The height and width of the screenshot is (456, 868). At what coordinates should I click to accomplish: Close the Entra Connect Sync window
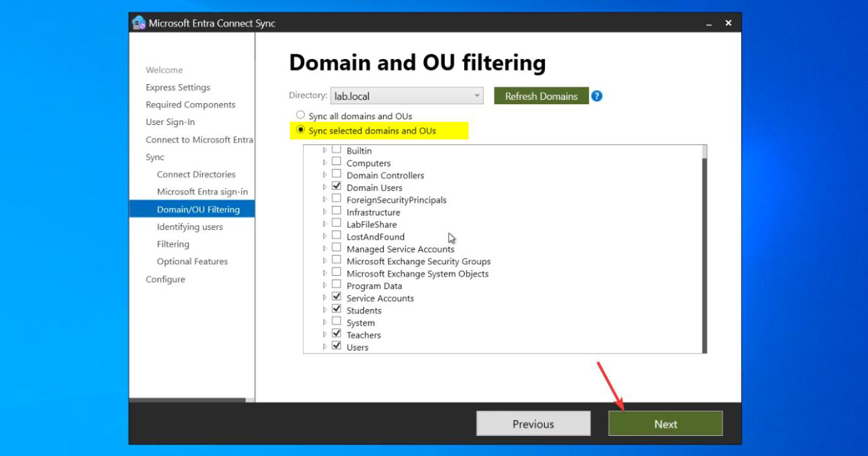pos(728,23)
